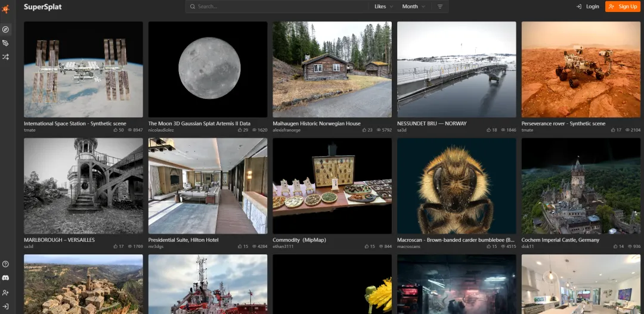
Task: Open author alexisfranorge profile
Action: [287, 130]
